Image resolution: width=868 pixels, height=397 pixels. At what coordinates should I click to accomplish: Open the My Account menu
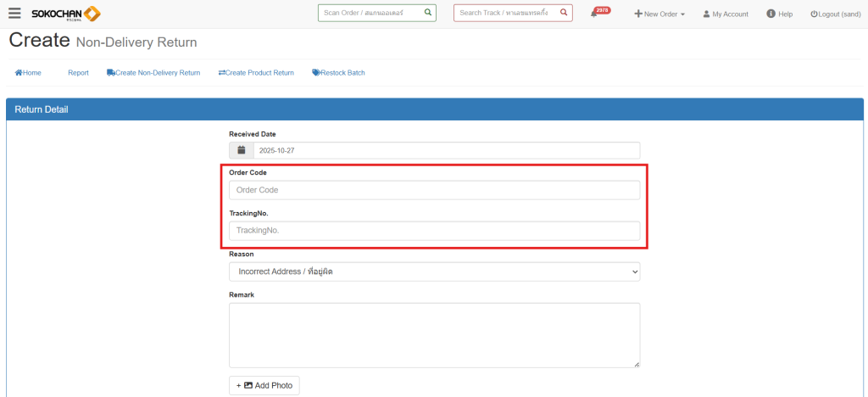pyautogui.click(x=726, y=14)
